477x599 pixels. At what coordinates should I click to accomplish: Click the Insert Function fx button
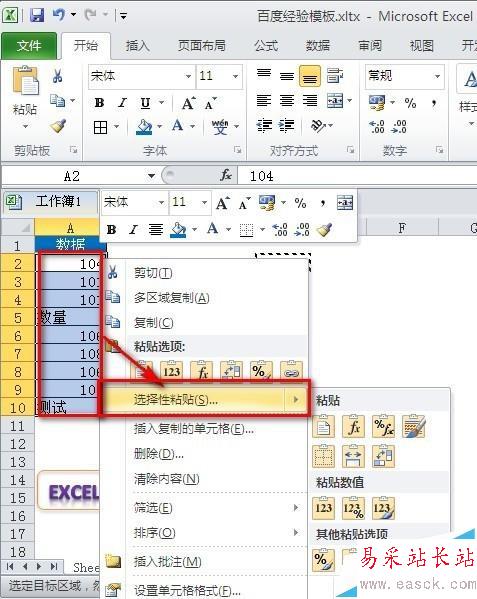[226, 175]
